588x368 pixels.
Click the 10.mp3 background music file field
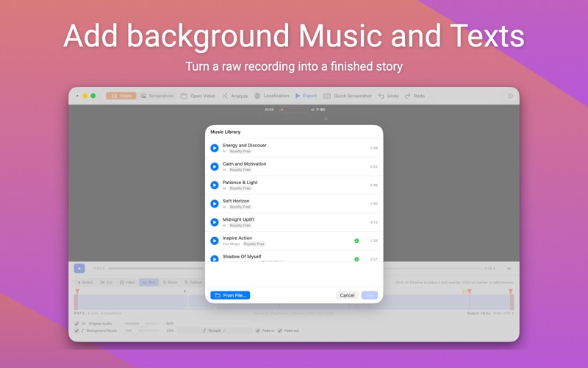(x=214, y=330)
